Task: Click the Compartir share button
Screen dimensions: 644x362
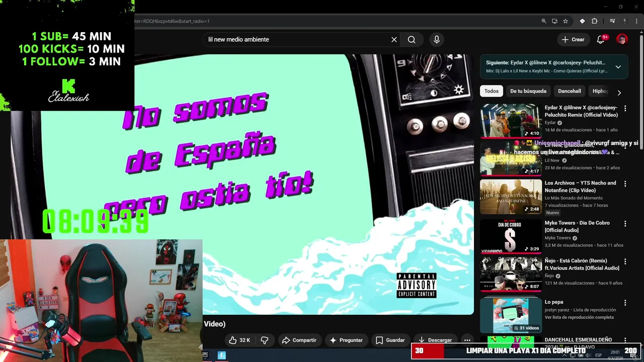Action: pos(299,340)
